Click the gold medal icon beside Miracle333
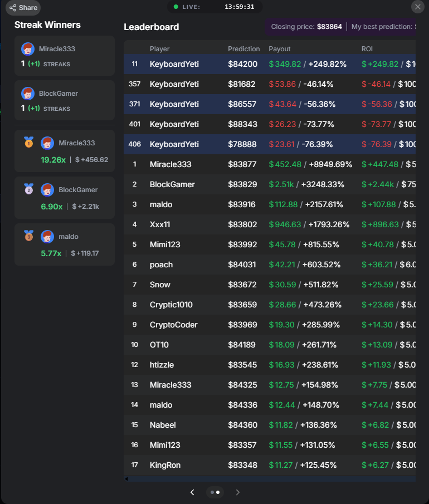This screenshot has height=504, width=429. [29, 143]
